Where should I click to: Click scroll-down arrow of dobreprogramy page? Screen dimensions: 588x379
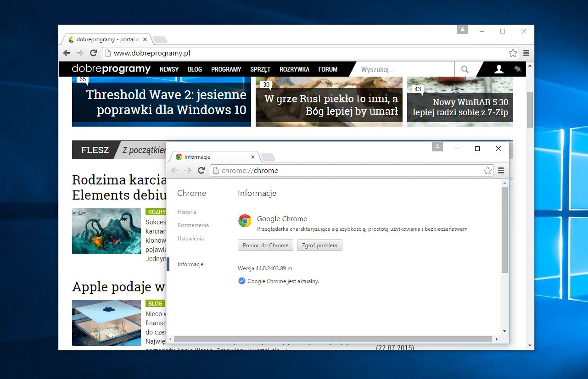click(530, 346)
